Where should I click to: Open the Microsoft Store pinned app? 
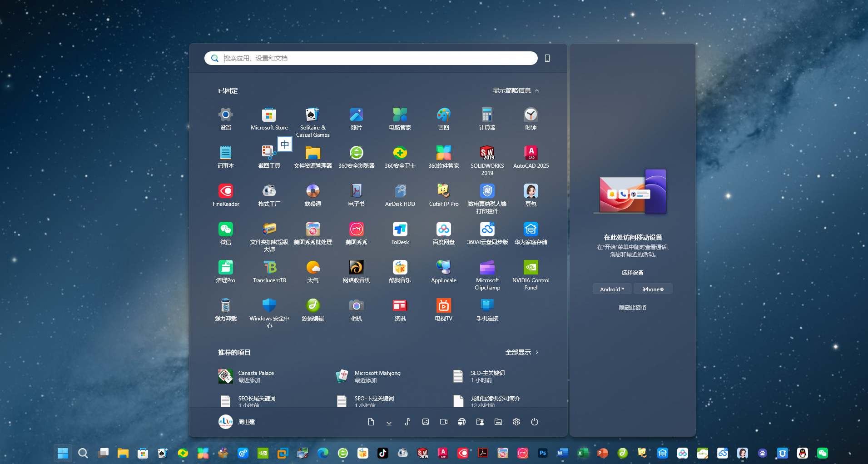[269, 119]
